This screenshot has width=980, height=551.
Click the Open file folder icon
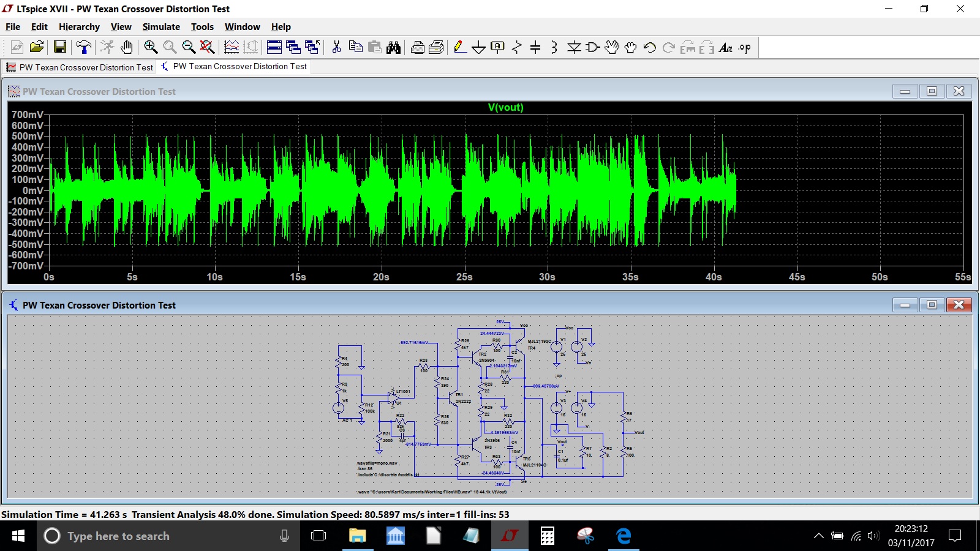(37, 47)
